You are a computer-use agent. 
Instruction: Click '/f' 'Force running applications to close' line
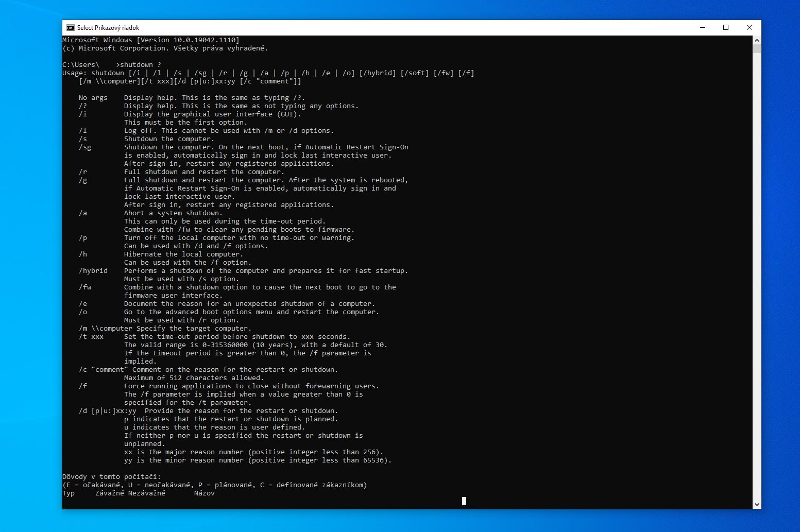(x=229, y=386)
